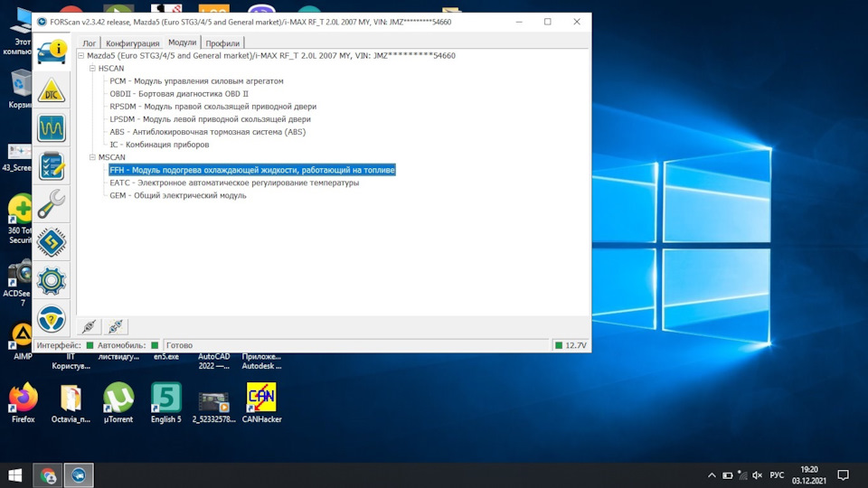Image resolution: width=868 pixels, height=488 pixels.
Task: Open the Recycle Bin on desktop
Action: coord(21,89)
